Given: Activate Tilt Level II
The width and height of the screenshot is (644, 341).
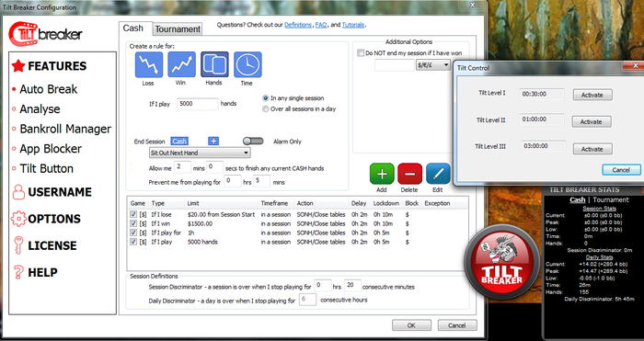Looking at the screenshot, I should tap(592, 122).
